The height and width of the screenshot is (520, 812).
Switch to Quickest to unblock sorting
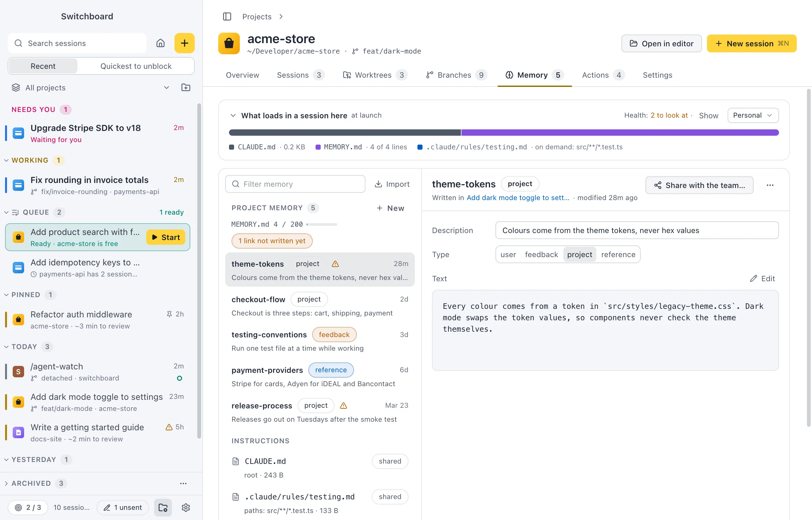click(x=136, y=66)
